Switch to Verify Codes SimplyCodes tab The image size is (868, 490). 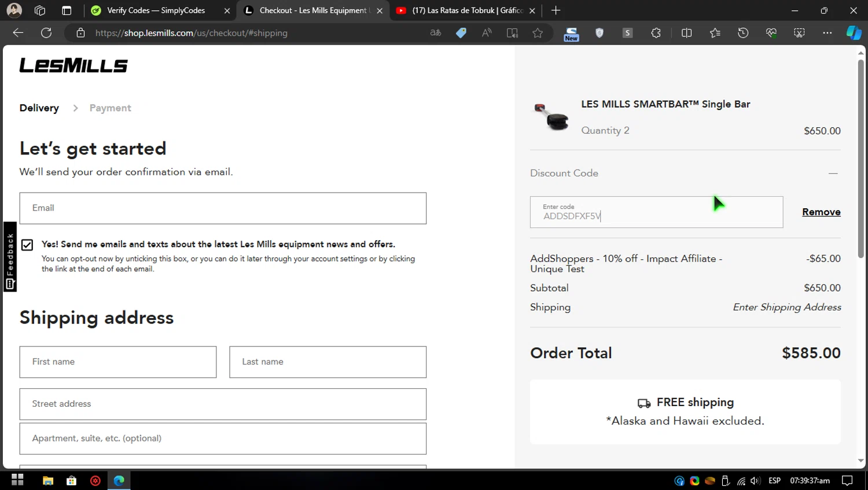[156, 10]
